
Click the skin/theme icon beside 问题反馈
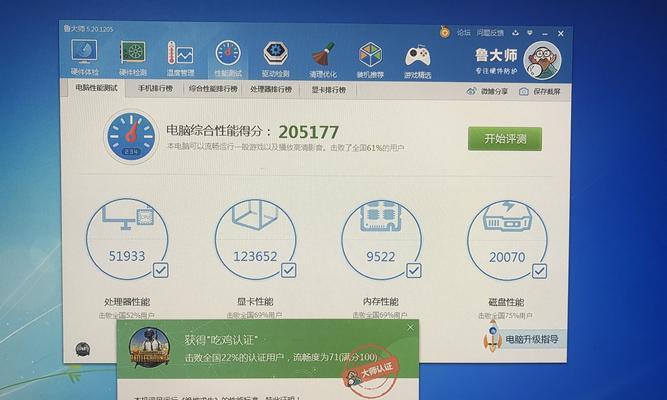coord(516,33)
